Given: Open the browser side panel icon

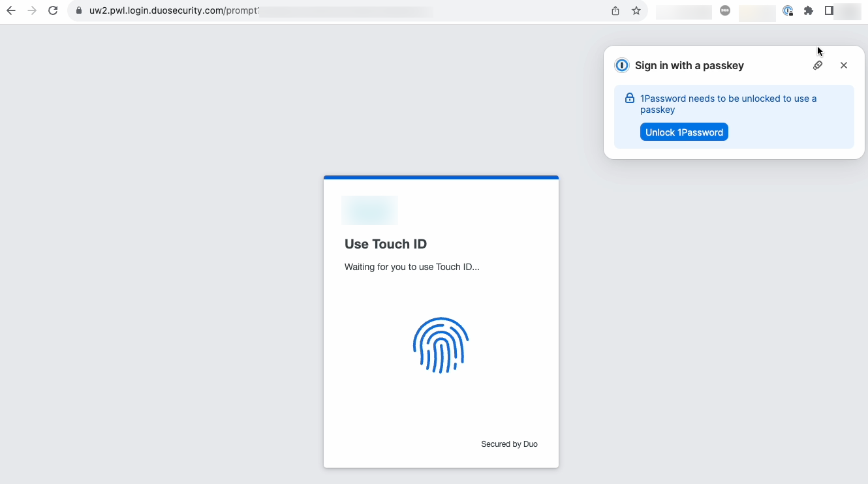Looking at the screenshot, I should click(x=829, y=10).
